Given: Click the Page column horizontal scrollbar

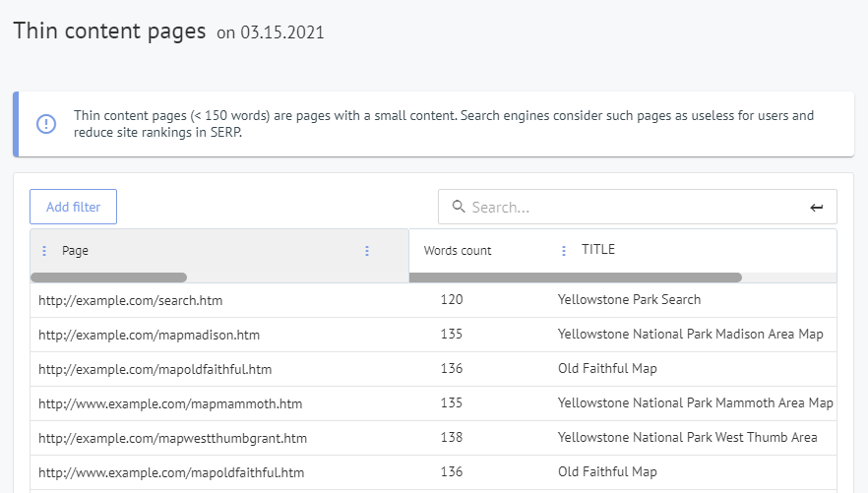Looking at the screenshot, I should point(109,277).
